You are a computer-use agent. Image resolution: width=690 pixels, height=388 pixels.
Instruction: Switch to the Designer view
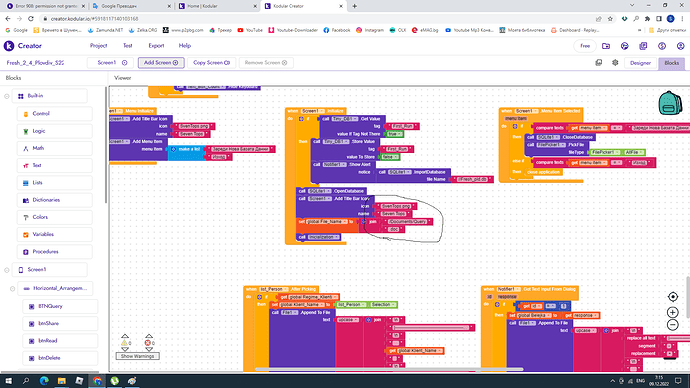pyautogui.click(x=640, y=63)
